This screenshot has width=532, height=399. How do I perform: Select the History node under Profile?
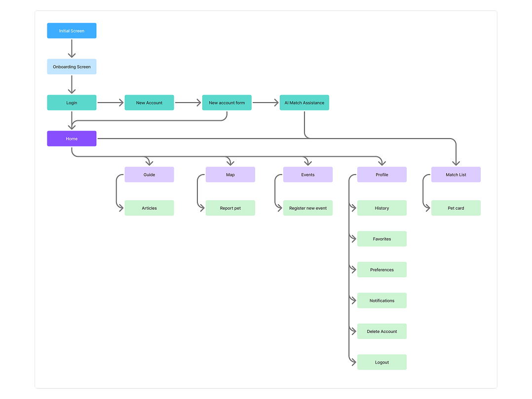coord(381,208)
